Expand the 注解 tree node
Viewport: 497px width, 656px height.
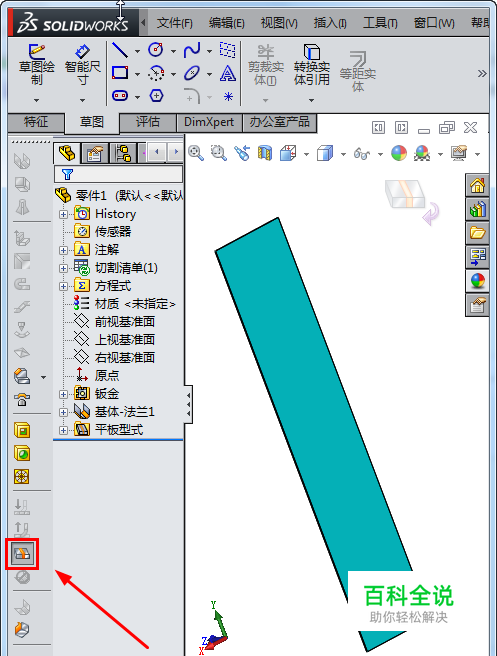pyautogui.click(x=63, y=250)
